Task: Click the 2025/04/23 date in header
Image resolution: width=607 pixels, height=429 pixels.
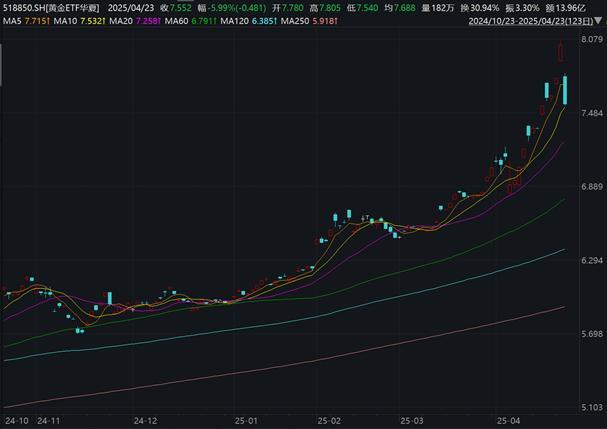Action: (x=130, y=8)
